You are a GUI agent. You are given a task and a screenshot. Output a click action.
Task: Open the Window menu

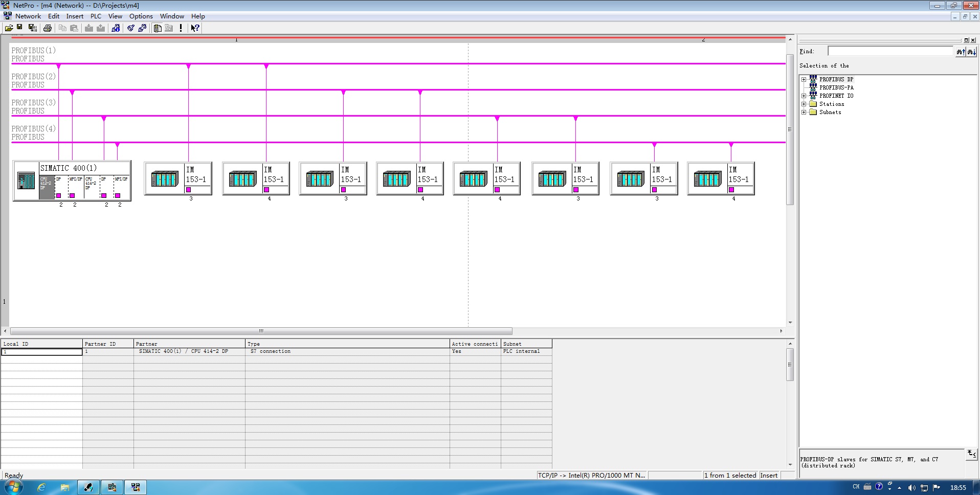172,16
